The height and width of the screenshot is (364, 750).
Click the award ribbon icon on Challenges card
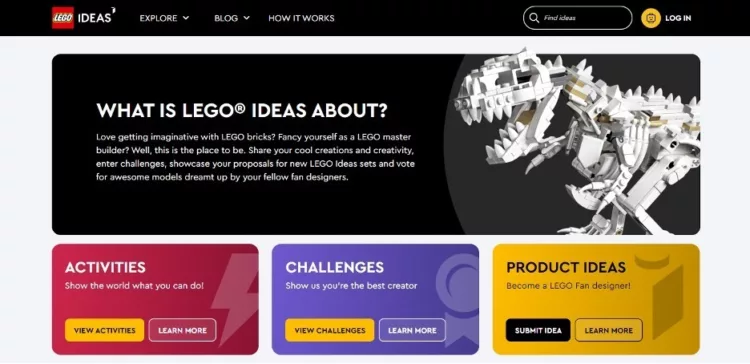click(459, 299)
